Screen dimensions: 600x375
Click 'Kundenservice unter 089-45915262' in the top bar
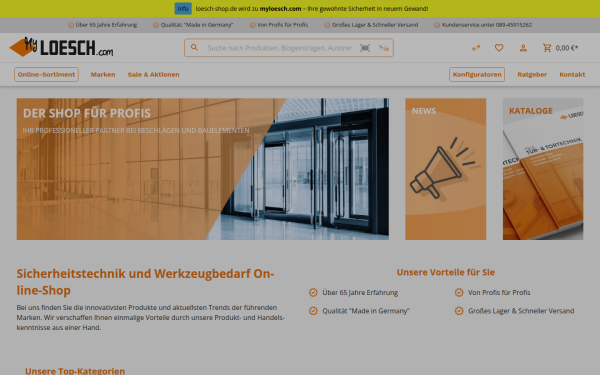(483, 25)
